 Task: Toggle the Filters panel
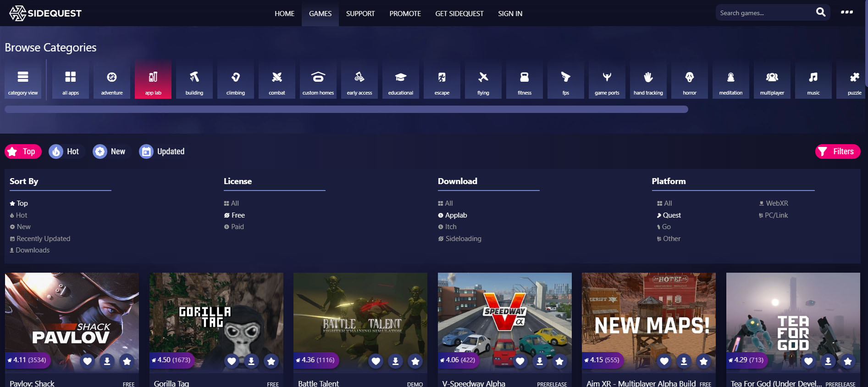click(x=838, y=151)
